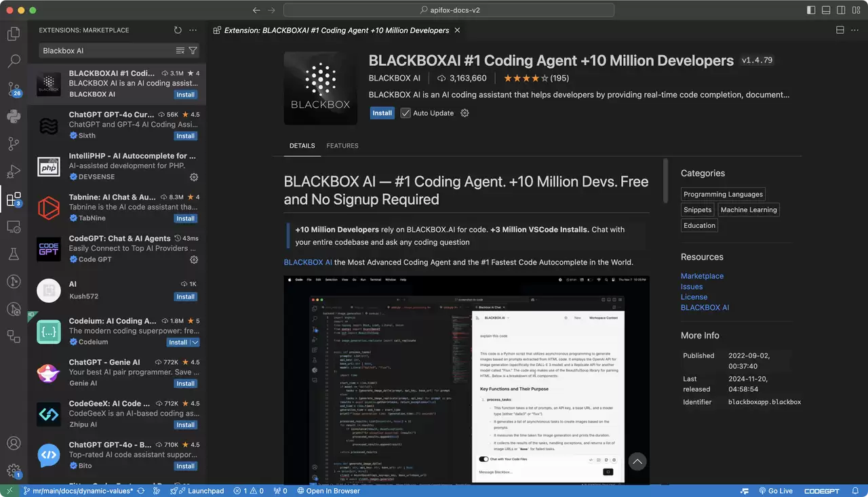The image size is (868, 497).
Task: Expand Codeium install dropdown arrow
Action: (x=195, y=342)
